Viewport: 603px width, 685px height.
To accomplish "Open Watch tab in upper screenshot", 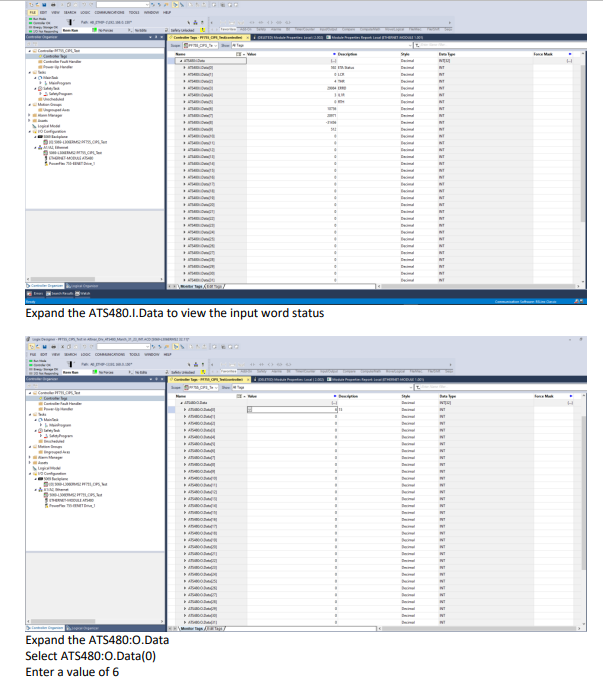I will coord(83,294).
